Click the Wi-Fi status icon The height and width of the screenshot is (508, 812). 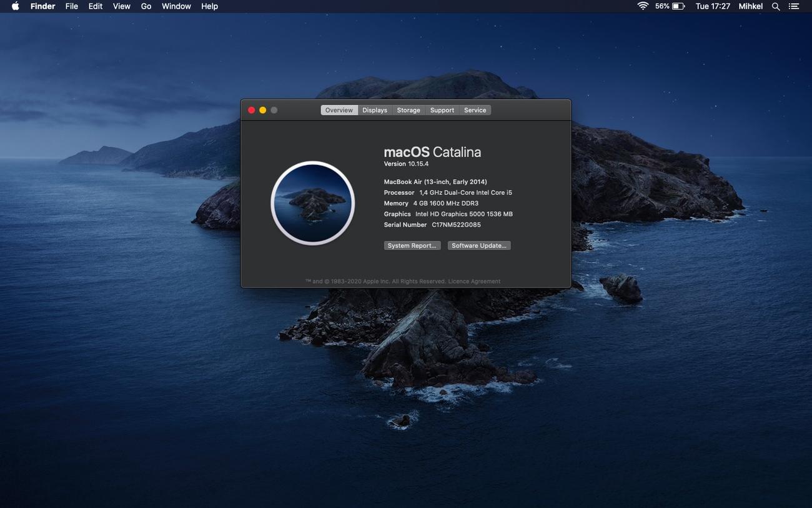point(643,6)
